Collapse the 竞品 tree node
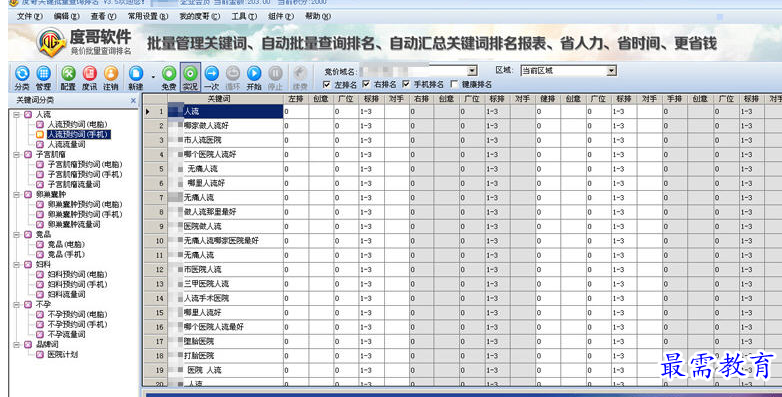The image size is (782, 397). point(16,234)
